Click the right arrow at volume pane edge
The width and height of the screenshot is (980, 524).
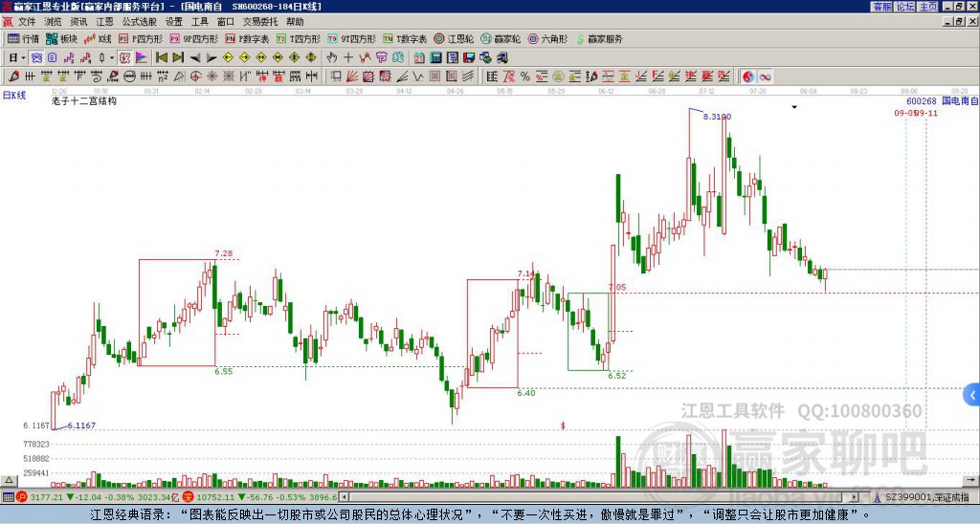click(x=971, y=480)
